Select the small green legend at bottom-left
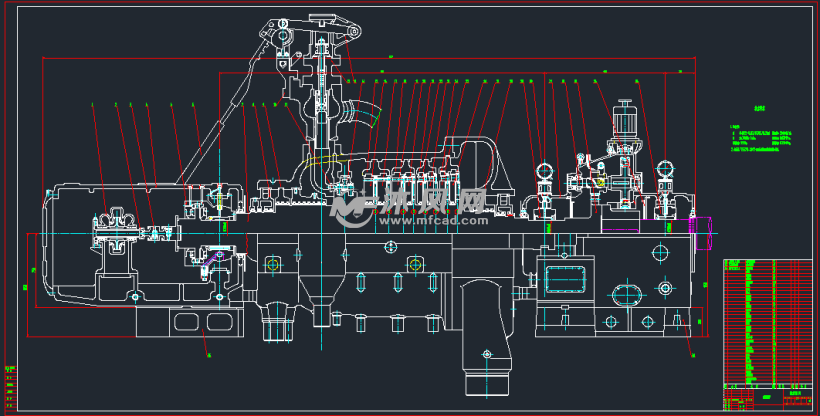This screenshot has height=416, width=820. 10,380
